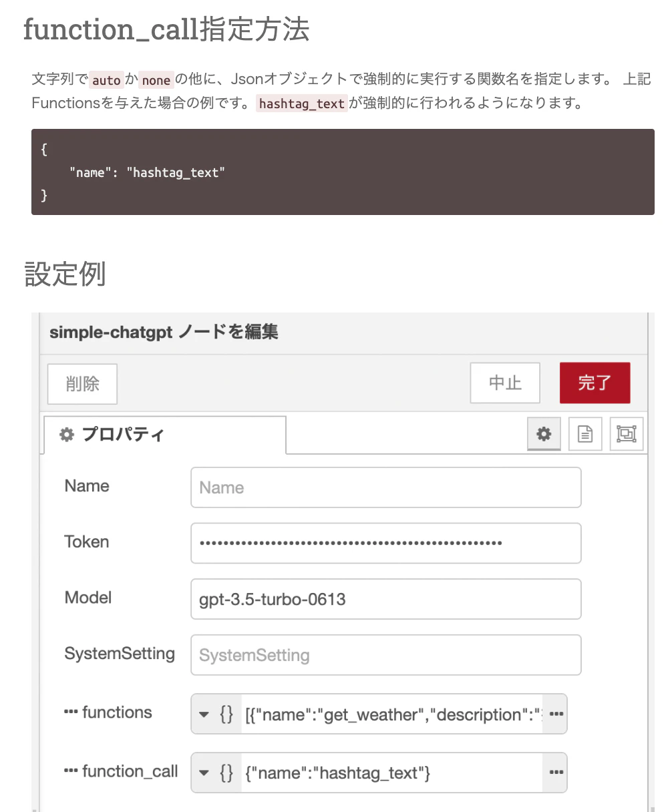The height and width of the screenshot is (812, 672).
Task: Open node description document icon
Action: tap(585, 434)
